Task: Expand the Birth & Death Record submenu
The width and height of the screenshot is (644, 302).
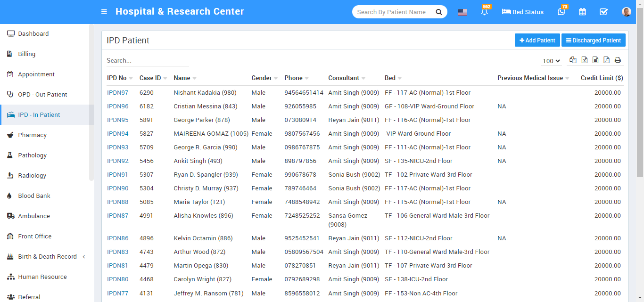Action: (x=47, y=257)
